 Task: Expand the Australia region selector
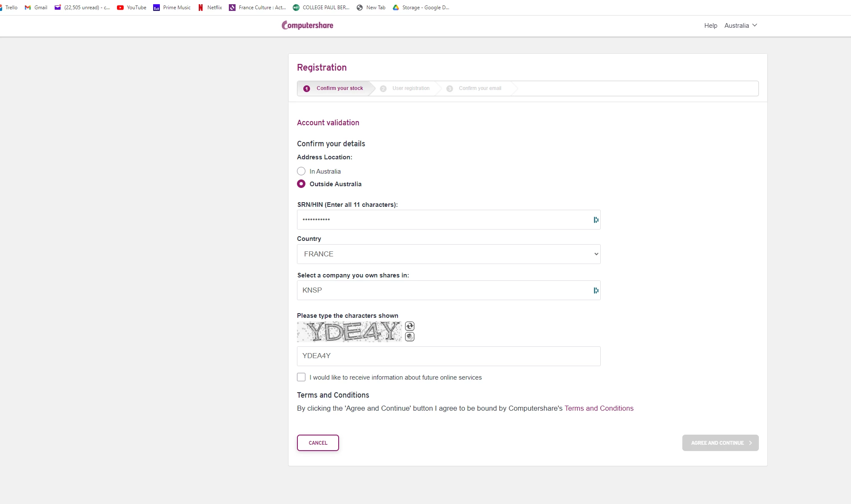click(740, 26)
